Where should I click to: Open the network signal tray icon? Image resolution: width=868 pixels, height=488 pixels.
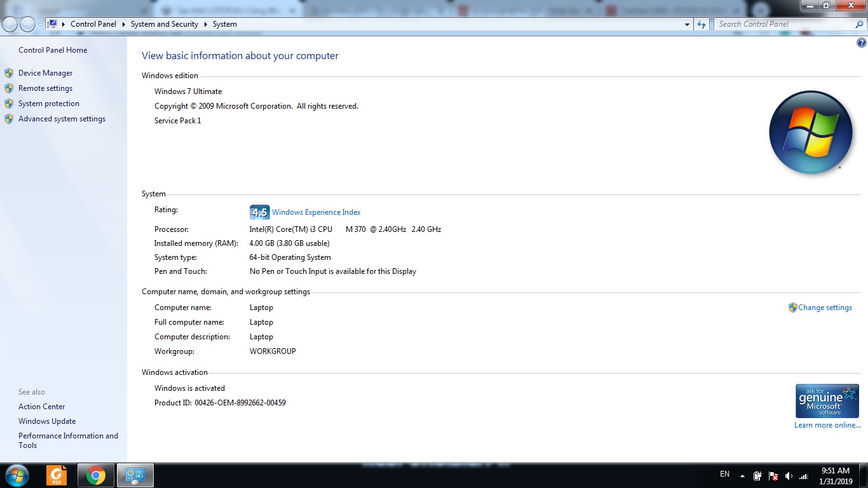pos(803,476)
